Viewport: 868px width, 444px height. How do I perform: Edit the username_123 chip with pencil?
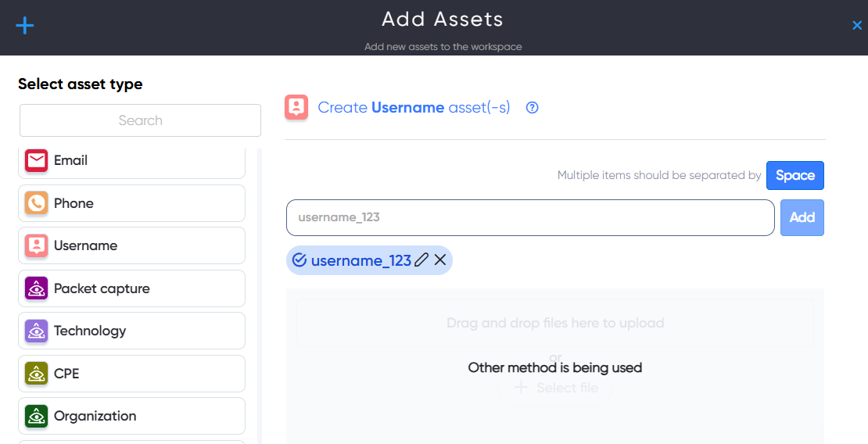[x=421, y=260]
